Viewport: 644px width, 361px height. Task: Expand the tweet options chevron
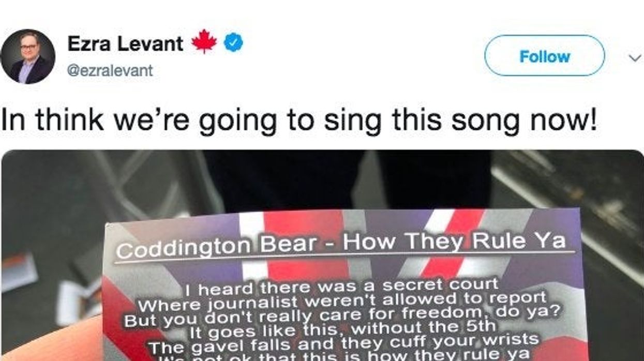coord(634,58)
